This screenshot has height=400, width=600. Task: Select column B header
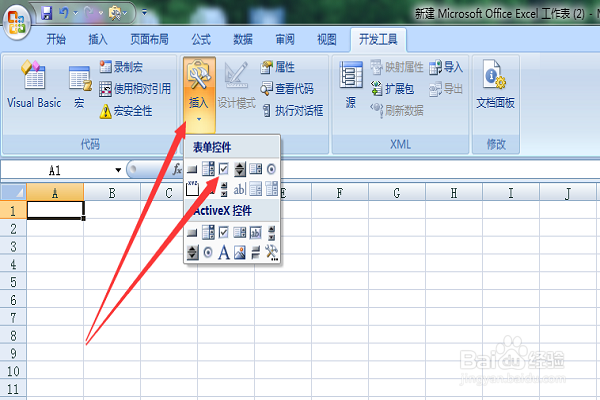pyautogui.click(x=112, y=193)
